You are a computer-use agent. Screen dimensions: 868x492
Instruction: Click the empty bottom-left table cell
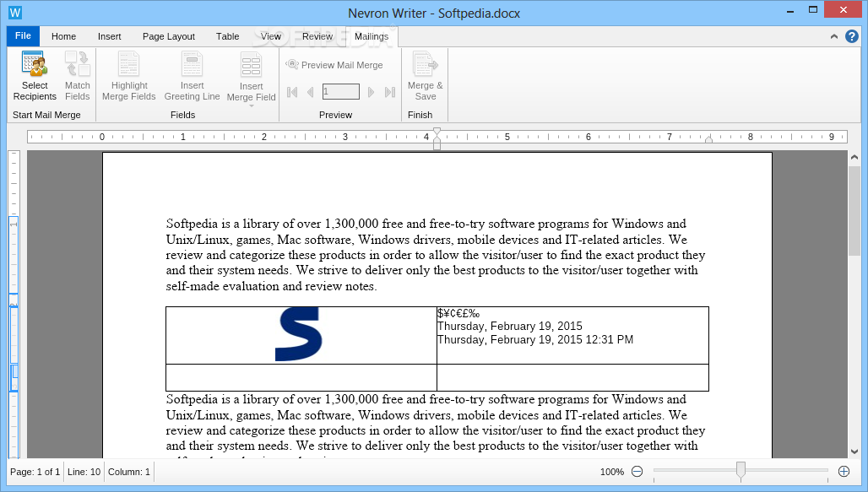[301, 377]
